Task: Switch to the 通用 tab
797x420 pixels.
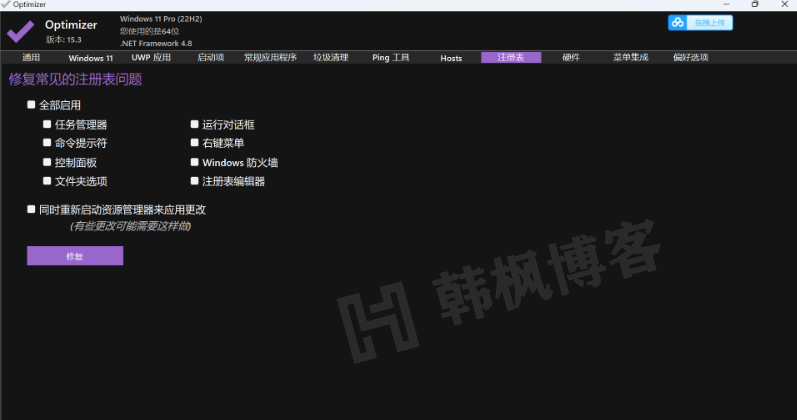Action: pyautogui.click(x=31, y=57)
